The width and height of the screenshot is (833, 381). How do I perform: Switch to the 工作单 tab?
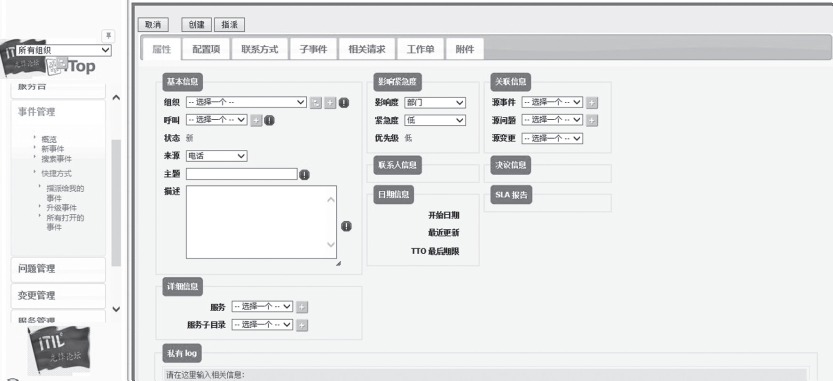coord(420,49)
